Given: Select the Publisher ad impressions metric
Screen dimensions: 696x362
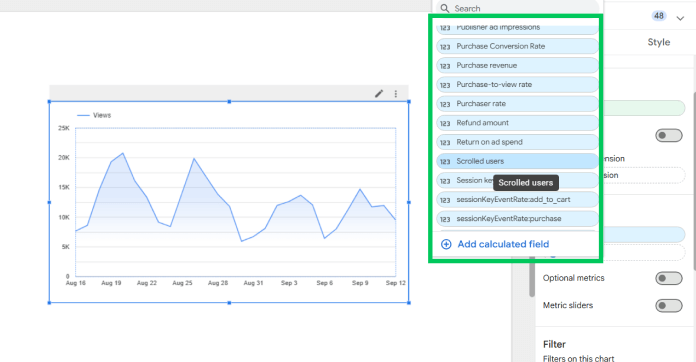Looking at the screenshot, I should 517,28.
